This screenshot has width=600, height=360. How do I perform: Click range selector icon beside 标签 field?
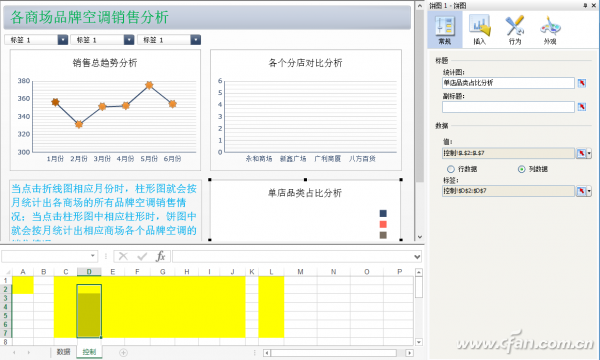581,191
